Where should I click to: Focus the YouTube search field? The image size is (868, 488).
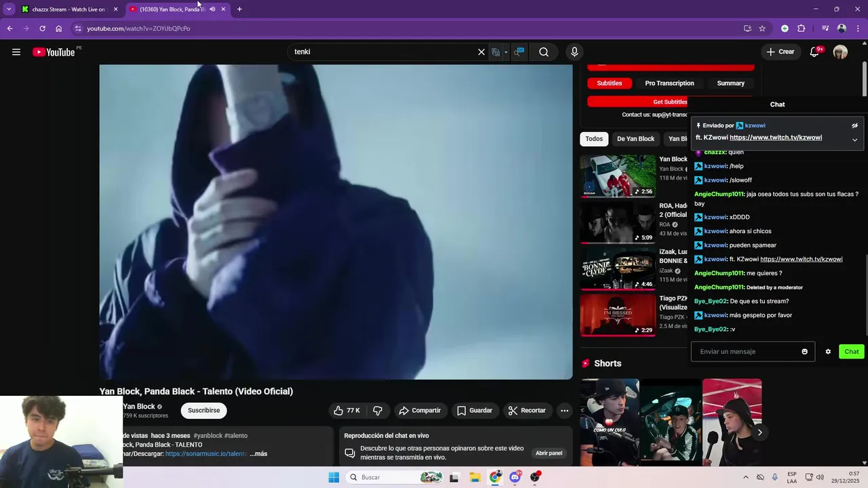coord(383,52)
